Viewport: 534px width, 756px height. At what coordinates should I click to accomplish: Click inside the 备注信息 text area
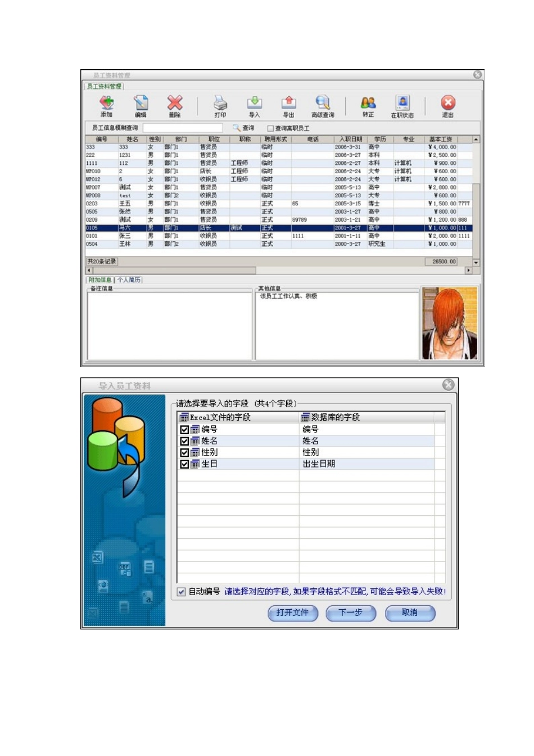(x=170, y=325)
